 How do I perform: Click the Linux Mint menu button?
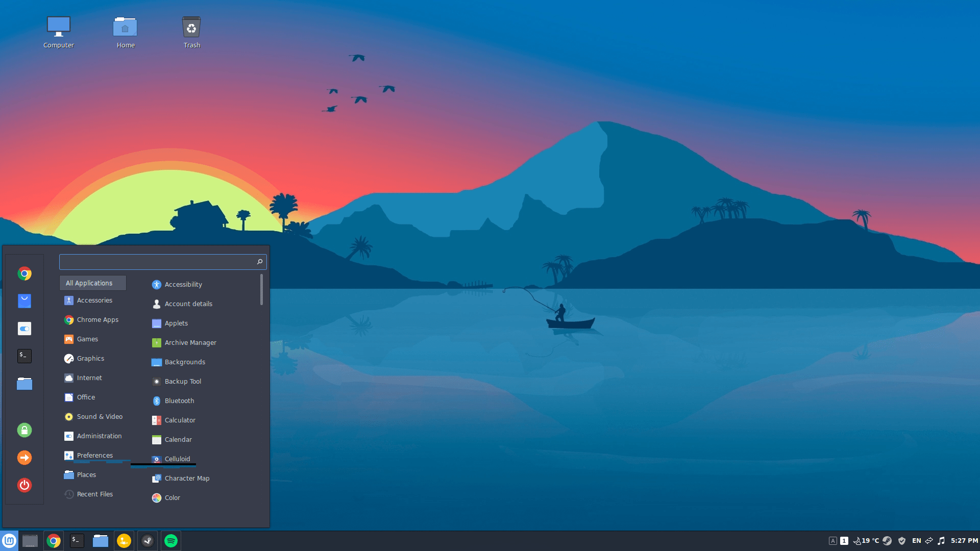[9, 541]
